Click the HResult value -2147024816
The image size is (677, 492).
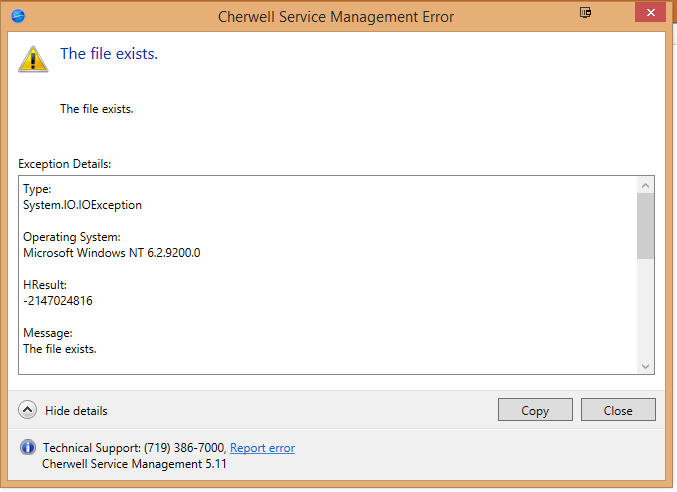[x=58, y=301]
